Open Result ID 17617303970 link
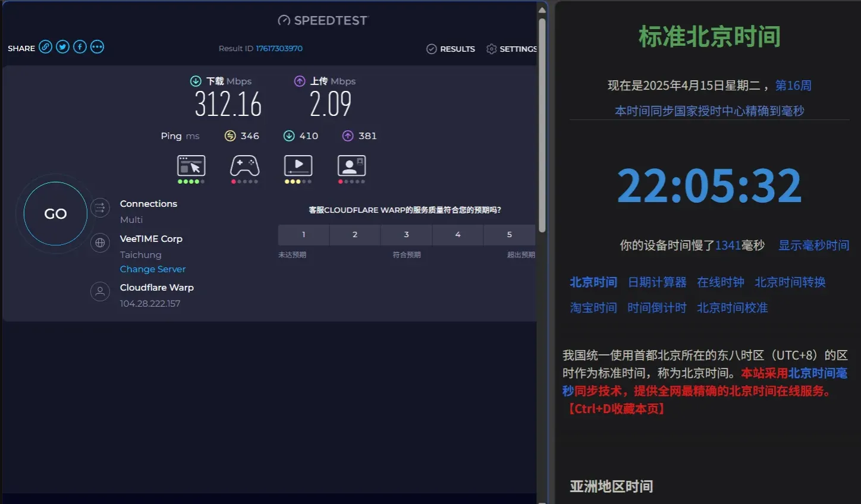 click(x=279, y=49)
